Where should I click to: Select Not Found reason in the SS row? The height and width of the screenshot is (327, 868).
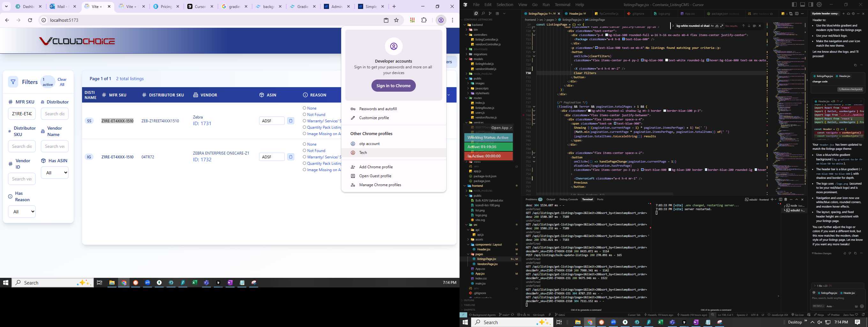pyautogui.click(x=304, y=115)
